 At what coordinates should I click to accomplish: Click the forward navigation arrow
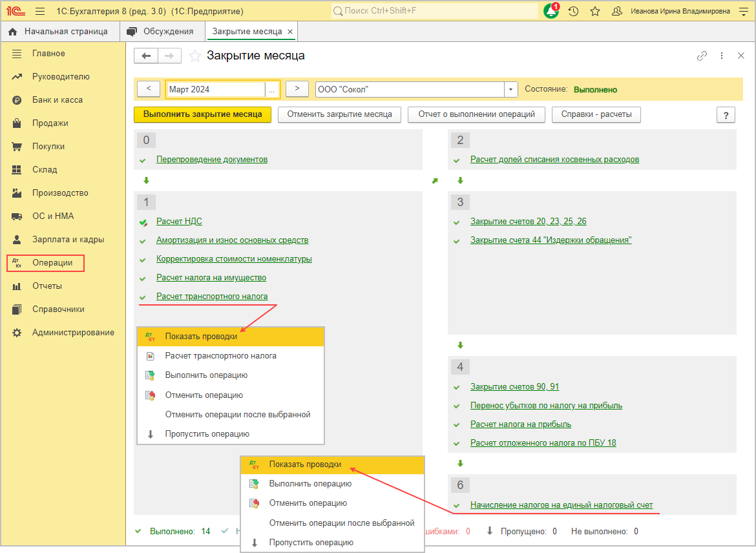(x=169, y=56)
